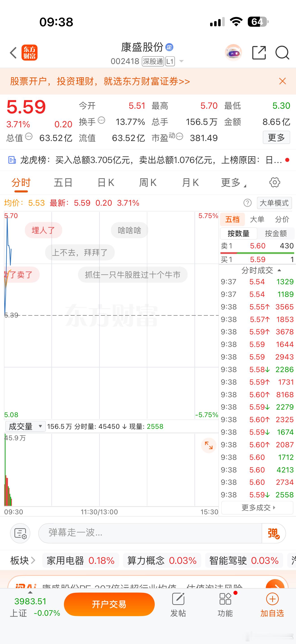Tap the 09:38 status bar clock
The width and height of the screenshot is (296, 644).
point(56,22)
